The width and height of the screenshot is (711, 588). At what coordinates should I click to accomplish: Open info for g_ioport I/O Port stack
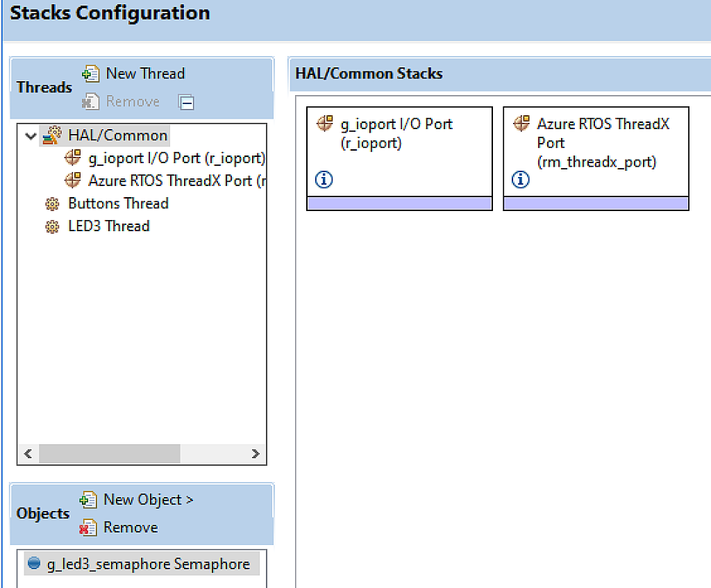point(323,179)
